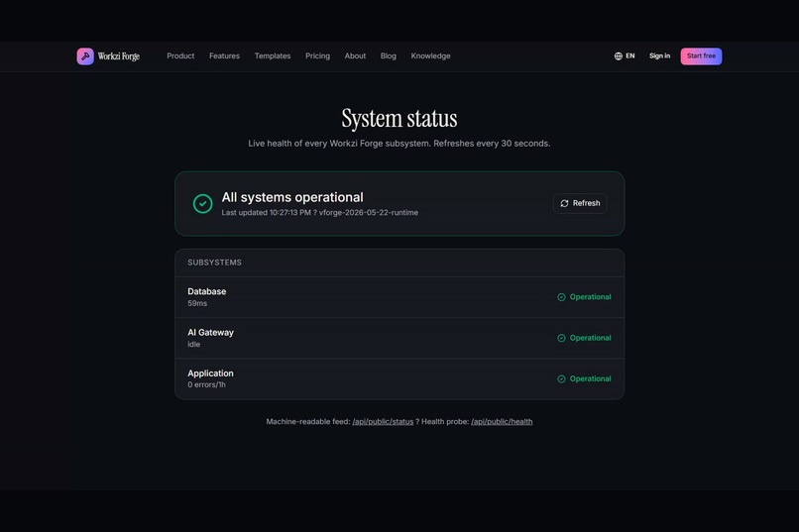Open the Pricing nav link
The height and width of the screenshot is (532, 799).
317,56
